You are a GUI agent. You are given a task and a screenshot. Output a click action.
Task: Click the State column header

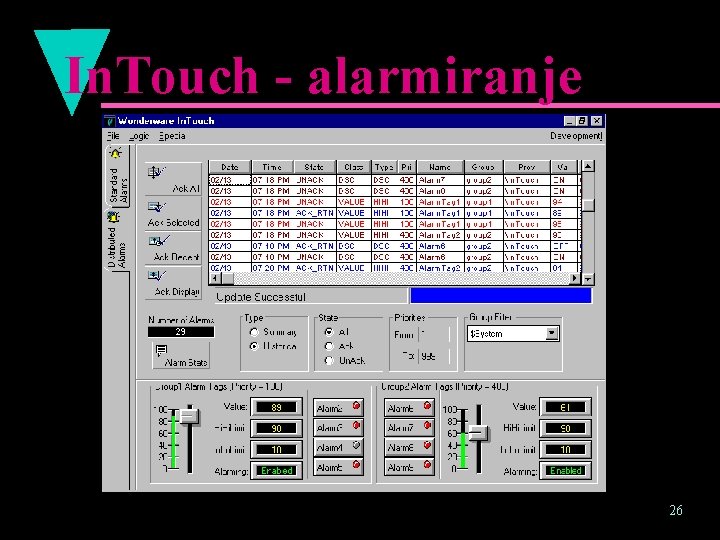pos(315,167)
